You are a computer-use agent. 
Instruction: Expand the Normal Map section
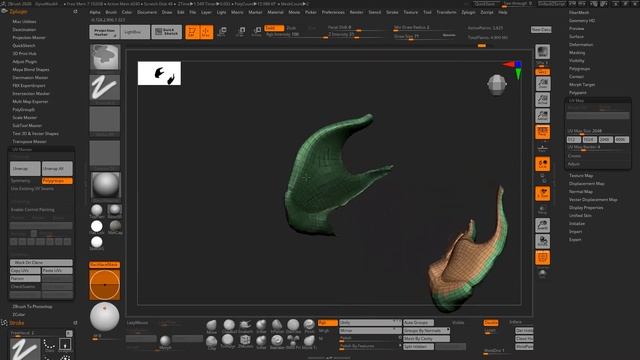581,191
